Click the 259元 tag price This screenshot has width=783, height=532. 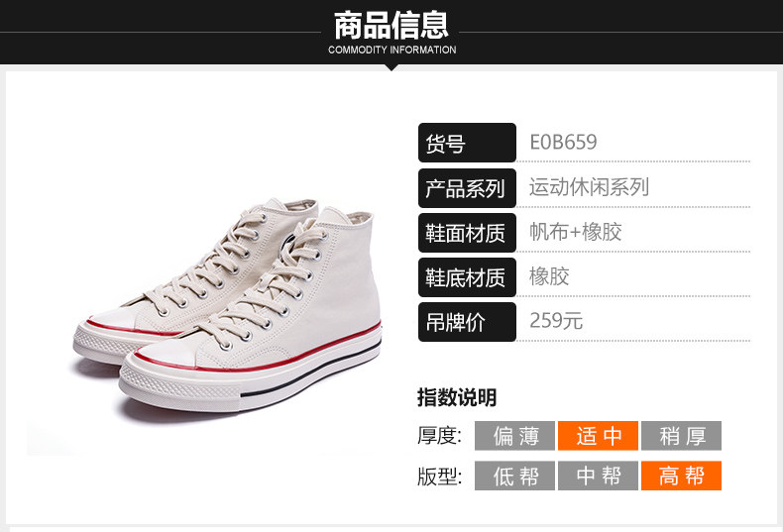click(x=556, y=320)
